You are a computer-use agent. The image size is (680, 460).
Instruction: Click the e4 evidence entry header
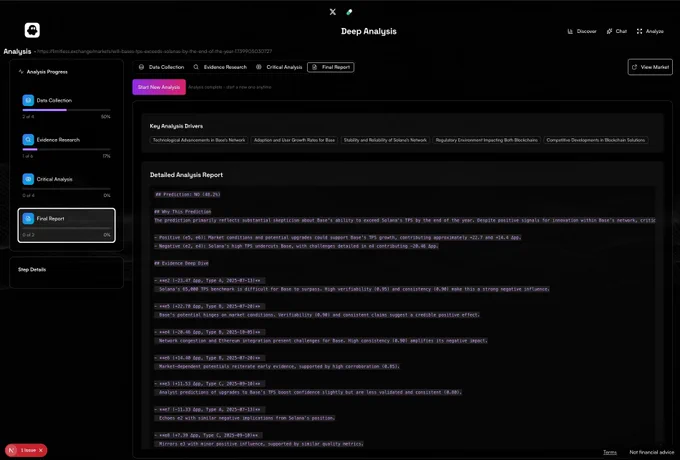209,332
